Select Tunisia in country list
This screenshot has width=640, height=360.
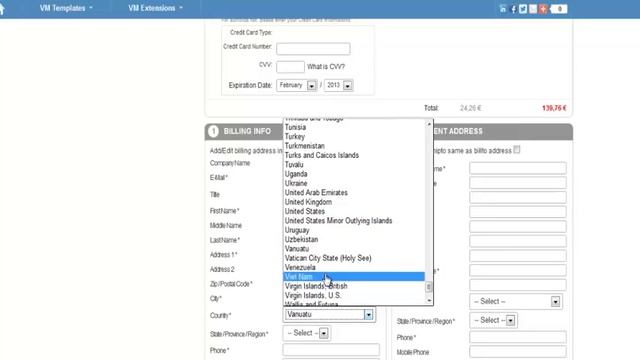[x=354, y=127]
